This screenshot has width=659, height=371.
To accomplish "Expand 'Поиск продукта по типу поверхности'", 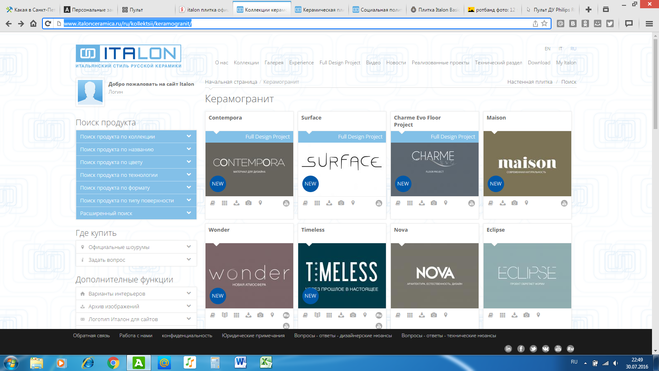I will (x=136, y=200).
